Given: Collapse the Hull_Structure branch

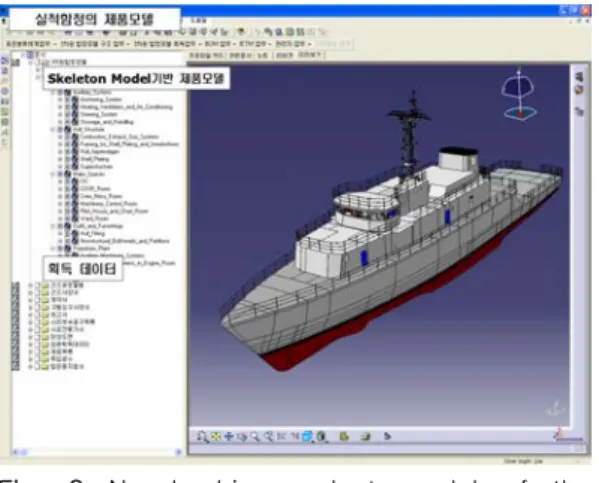Looking at the screenshot, I should (x=53, y=130).
